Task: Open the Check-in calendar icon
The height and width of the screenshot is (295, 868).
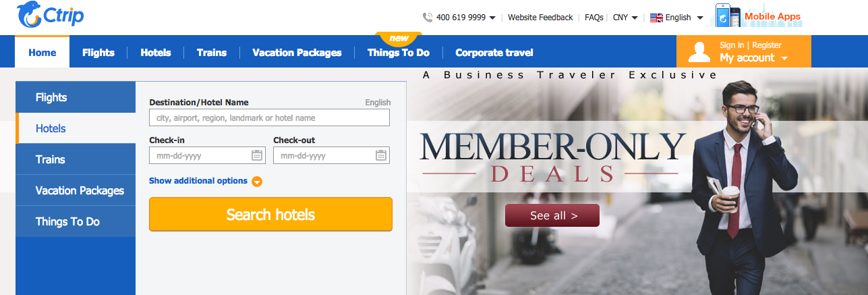Action: tap(256, 155)
